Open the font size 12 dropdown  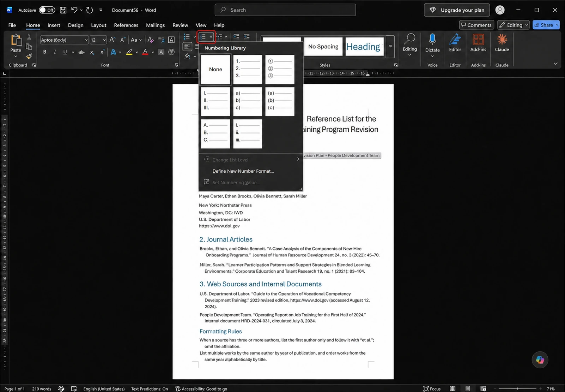coord(104,40)
